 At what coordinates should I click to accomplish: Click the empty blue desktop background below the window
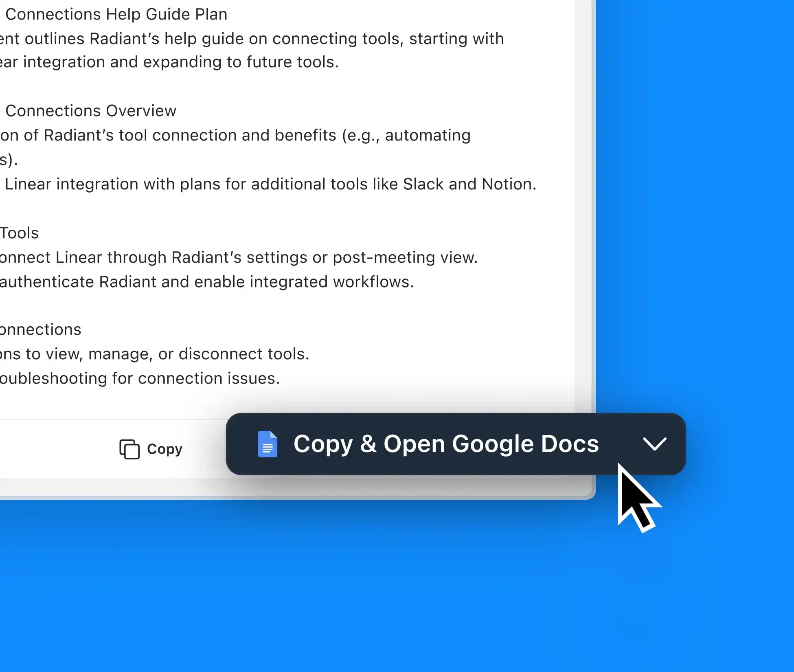326,591
